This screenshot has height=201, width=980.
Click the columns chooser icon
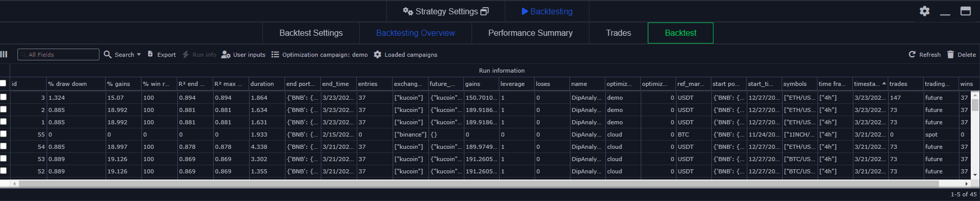pos(4,54)
